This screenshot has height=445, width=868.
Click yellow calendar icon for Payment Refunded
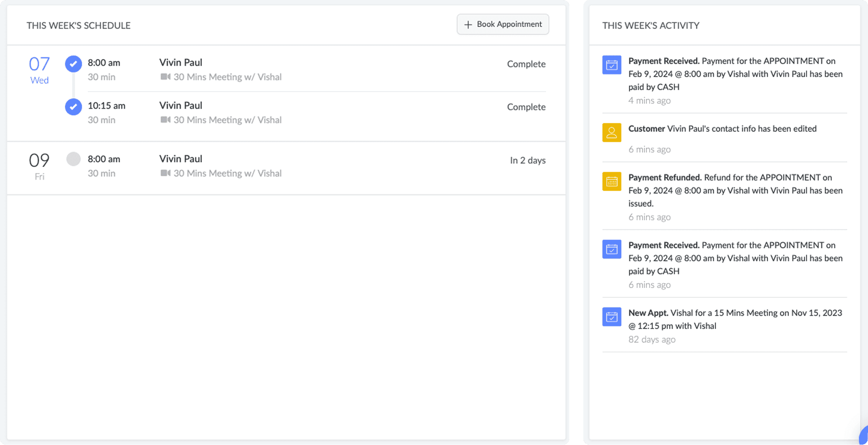pyautogui.click(x=611, y=181)
